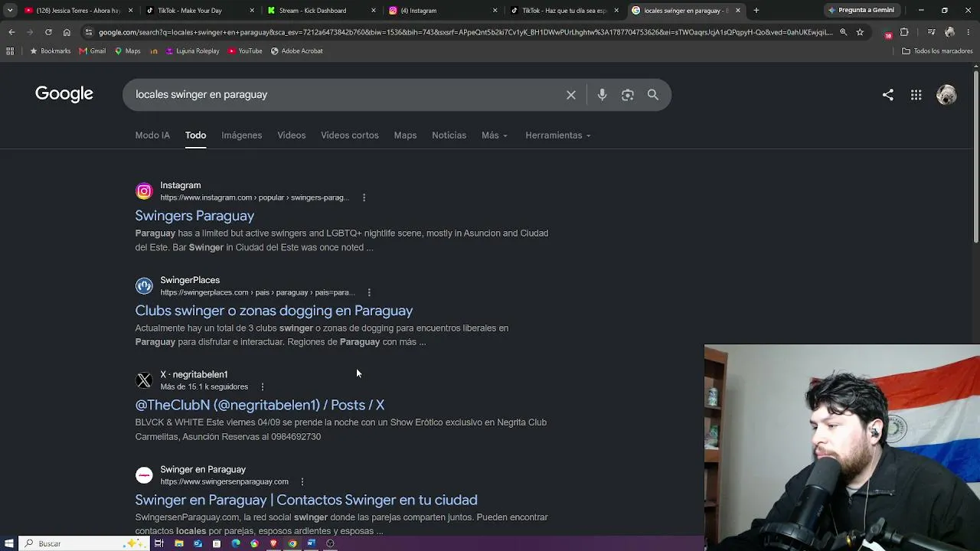View site information for google.com
The height and width of the screenshot is (551, 980).
(x=89, y=32)
